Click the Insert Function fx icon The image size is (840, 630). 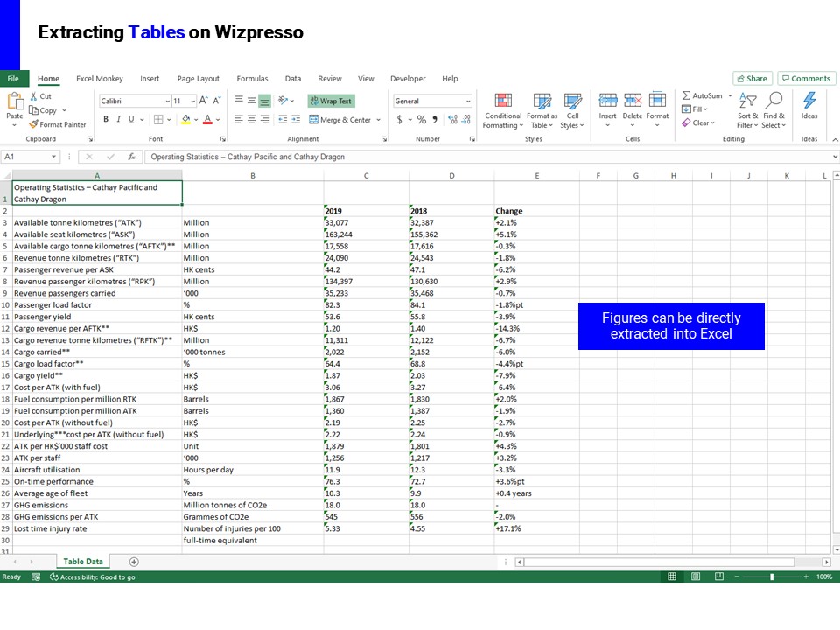click(131, 157)
